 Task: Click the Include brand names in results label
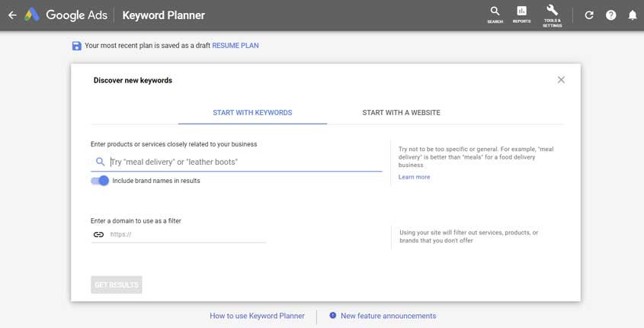pos(156,181)
